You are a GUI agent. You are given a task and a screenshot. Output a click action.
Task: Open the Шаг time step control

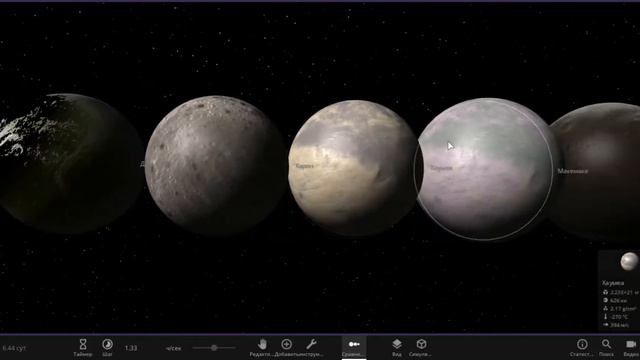107,348
